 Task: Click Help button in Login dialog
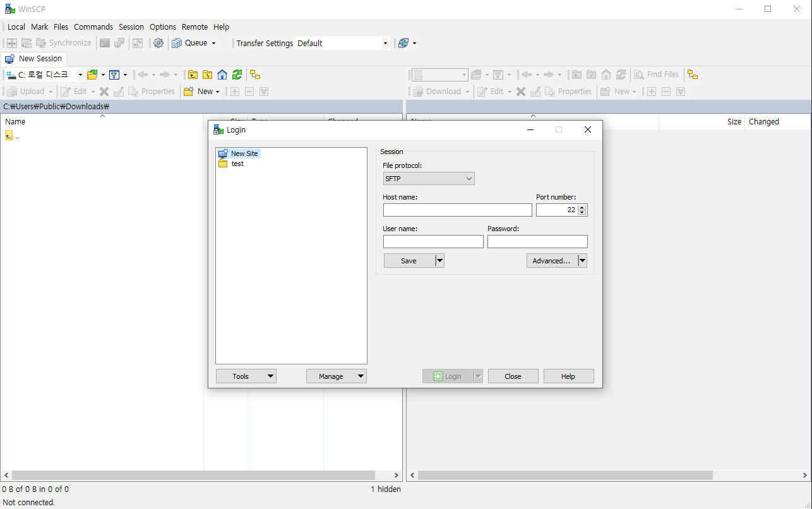pyautogui.click(x=568, y=376)
